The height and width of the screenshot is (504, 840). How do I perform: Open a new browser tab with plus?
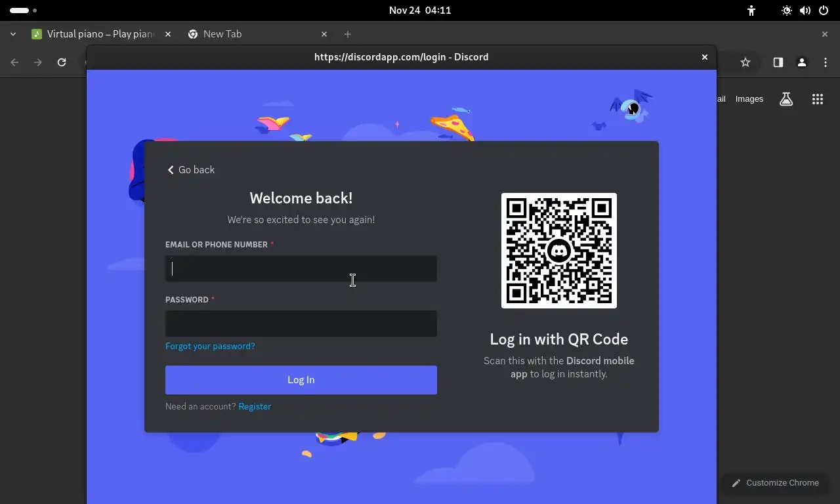point(348,34)
